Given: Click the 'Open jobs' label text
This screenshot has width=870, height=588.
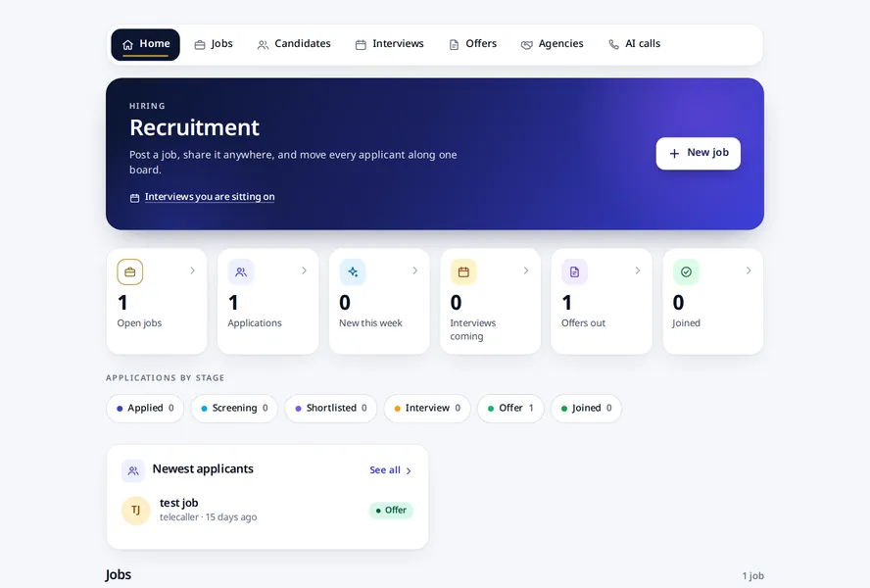Looking at the screenshot, I should pos(139,323).
